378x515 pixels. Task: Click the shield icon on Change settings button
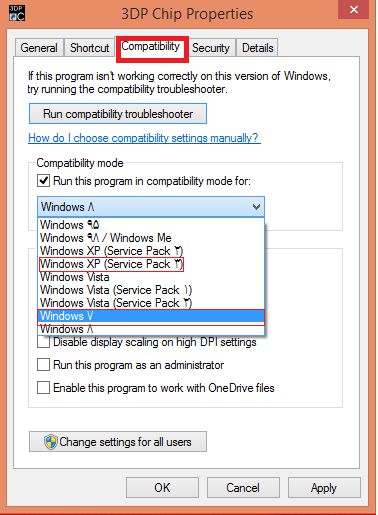51,442
